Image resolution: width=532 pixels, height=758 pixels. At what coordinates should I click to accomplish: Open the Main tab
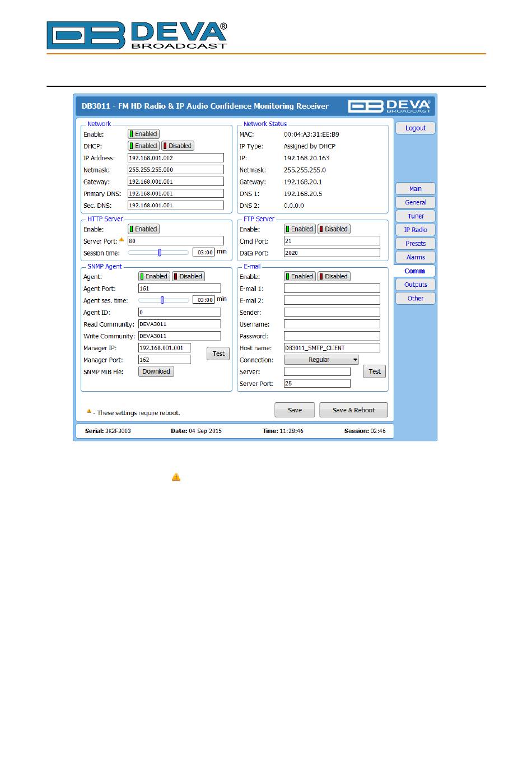(x=416, y=189)
